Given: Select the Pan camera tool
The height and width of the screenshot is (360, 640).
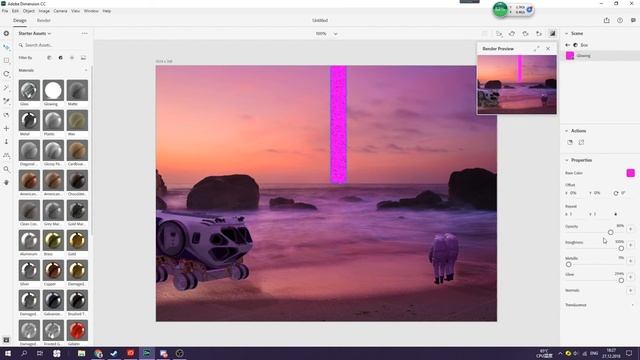Looking at the screenshot, I should (x=6, y=129).
